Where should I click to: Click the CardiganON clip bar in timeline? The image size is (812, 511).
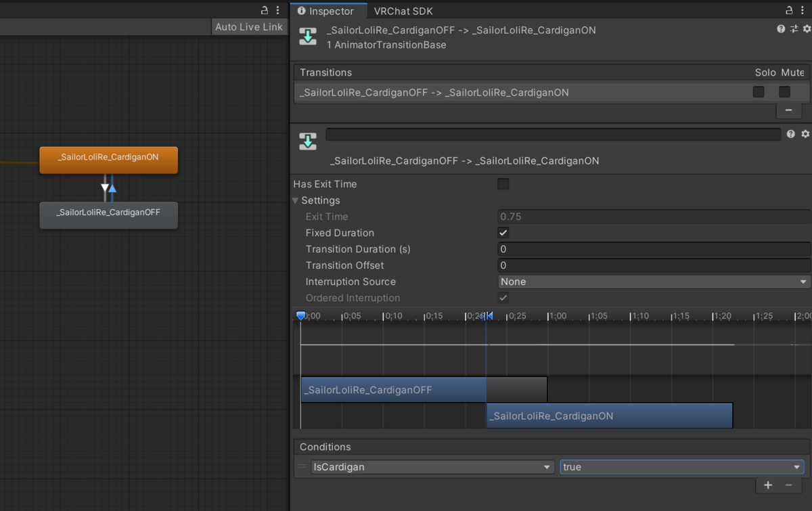click(x=609, y=416)
